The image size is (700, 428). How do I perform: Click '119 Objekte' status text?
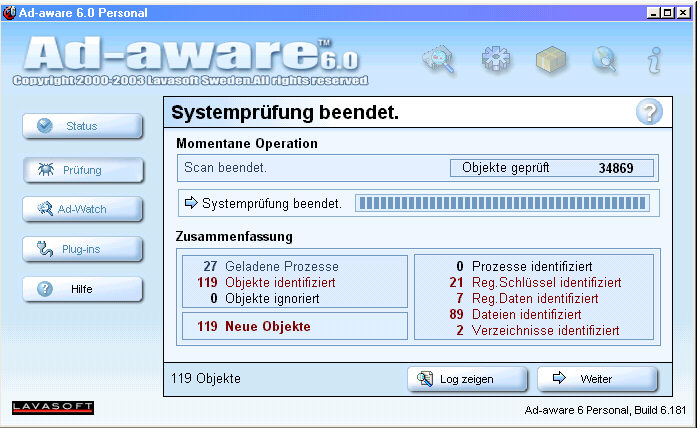206,378
